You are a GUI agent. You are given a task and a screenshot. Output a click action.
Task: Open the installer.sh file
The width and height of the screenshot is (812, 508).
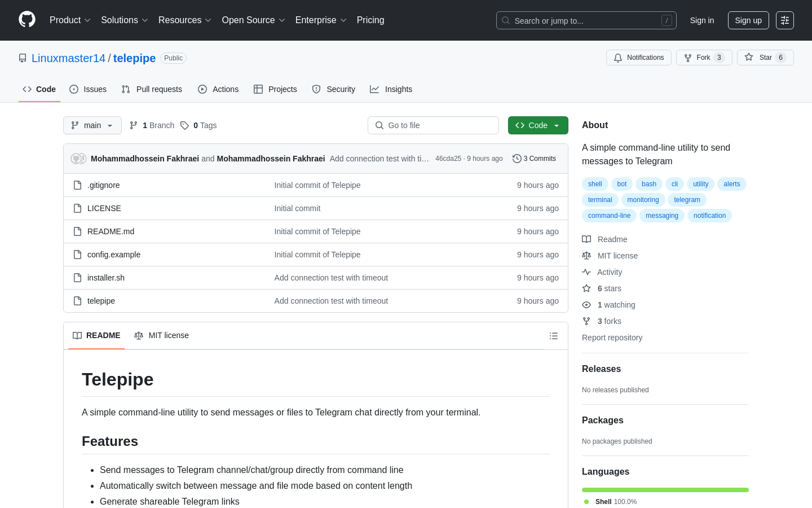[x=106, y=278]
